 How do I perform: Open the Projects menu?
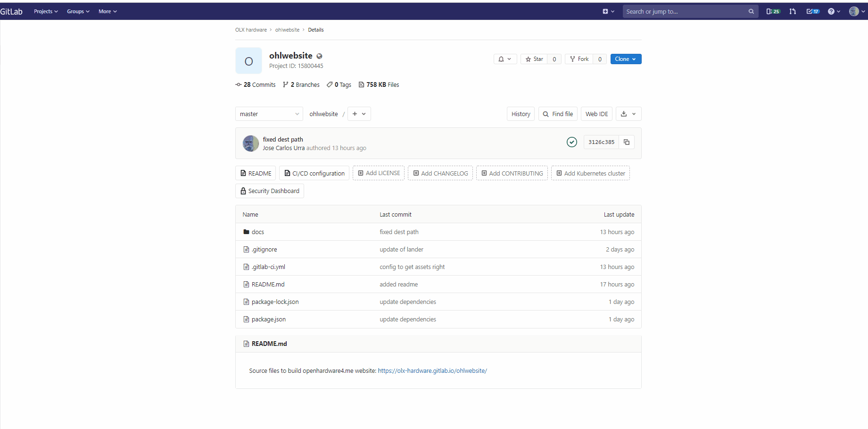[x=46, y=11]
